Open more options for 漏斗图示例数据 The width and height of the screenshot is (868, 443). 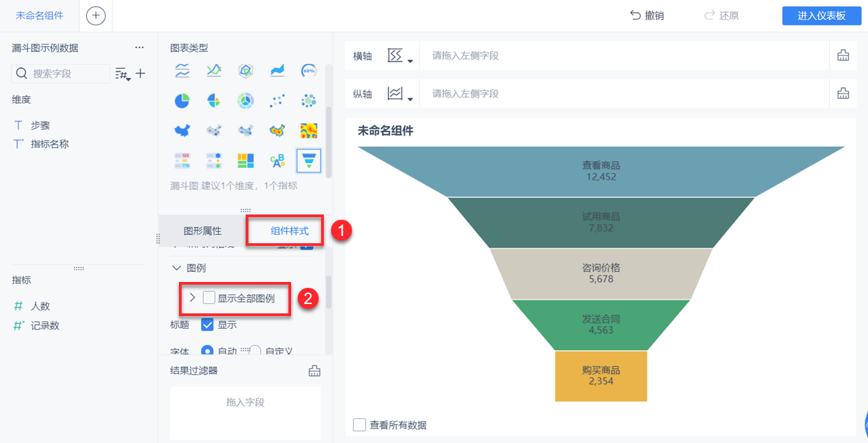click(x=139, y=47)
